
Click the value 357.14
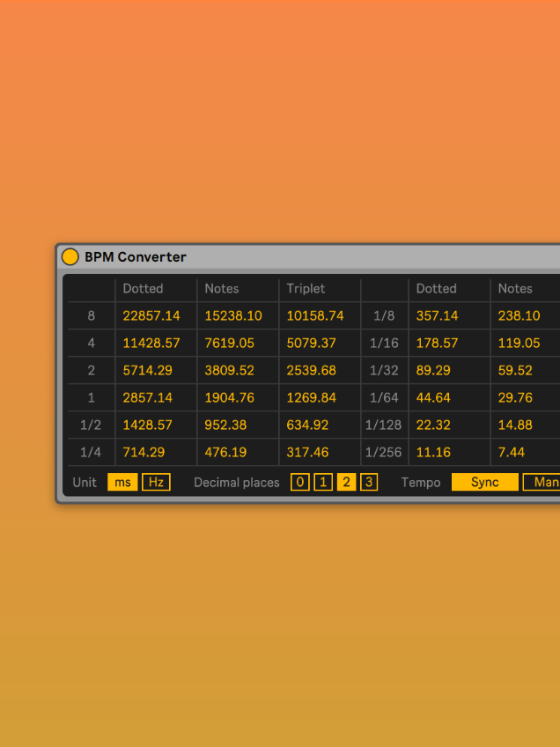[x=437, y=316]
